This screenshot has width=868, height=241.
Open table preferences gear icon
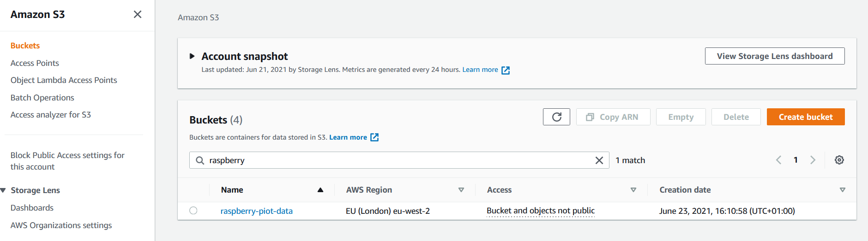point(839,160)
